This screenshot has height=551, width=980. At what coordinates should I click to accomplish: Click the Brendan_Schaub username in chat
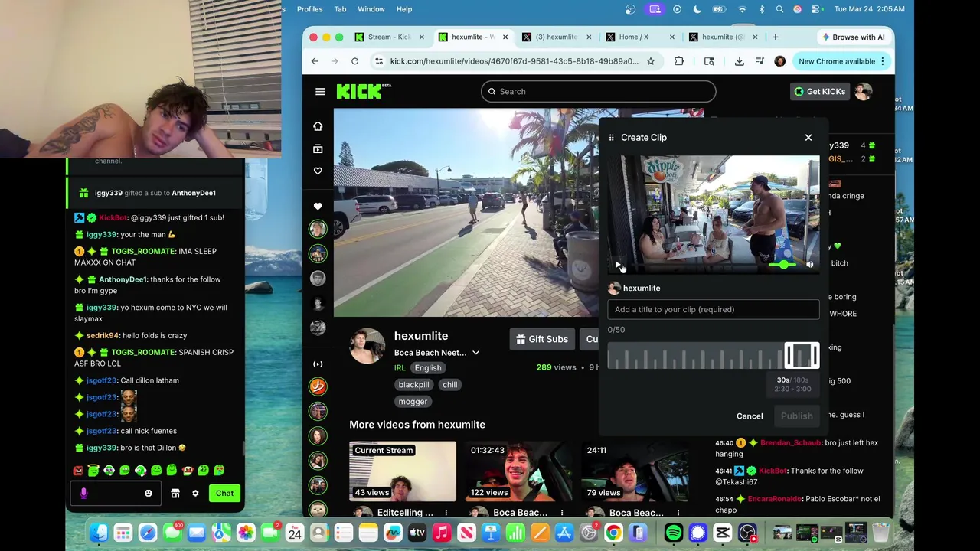point(790,443)
